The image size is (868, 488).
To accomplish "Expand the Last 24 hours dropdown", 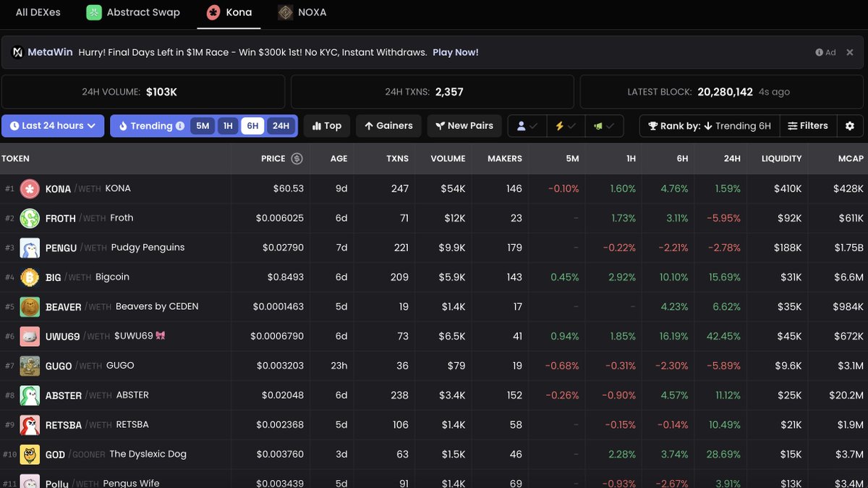I will [x=53, y=126].
